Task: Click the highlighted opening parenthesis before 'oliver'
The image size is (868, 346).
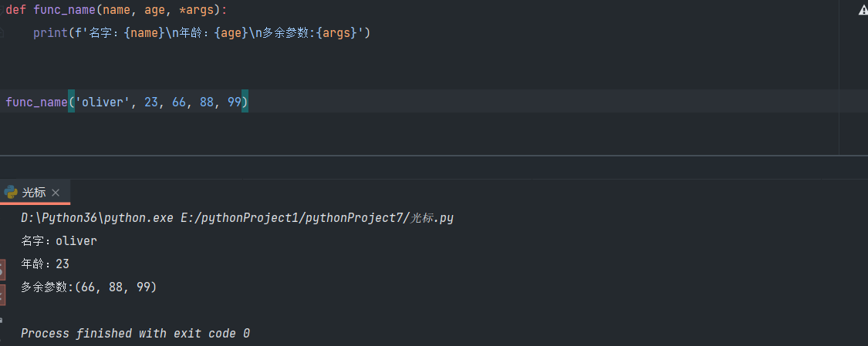Action: click(x=71, y=102)
